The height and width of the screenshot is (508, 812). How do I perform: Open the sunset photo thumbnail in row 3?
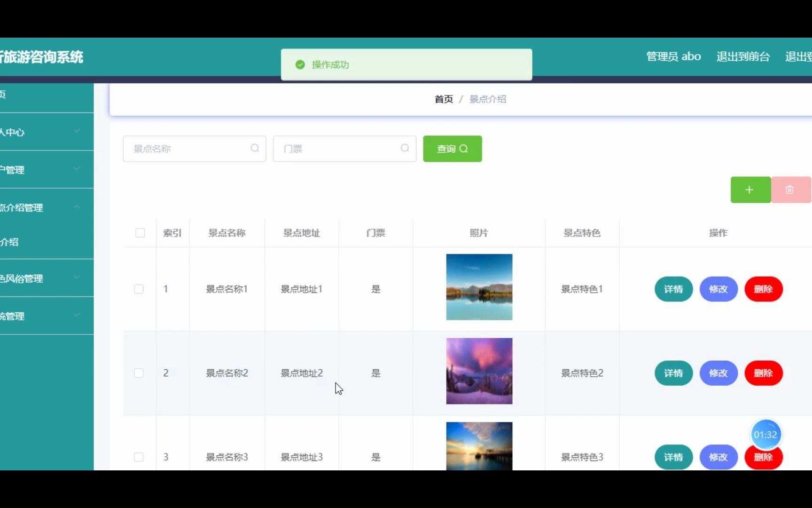479,446
